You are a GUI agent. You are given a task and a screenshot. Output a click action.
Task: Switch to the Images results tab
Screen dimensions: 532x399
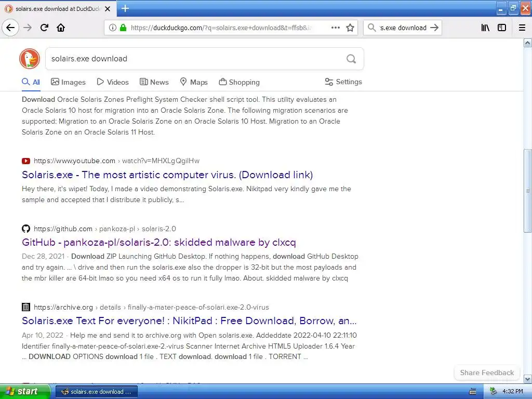pos(68,82)
